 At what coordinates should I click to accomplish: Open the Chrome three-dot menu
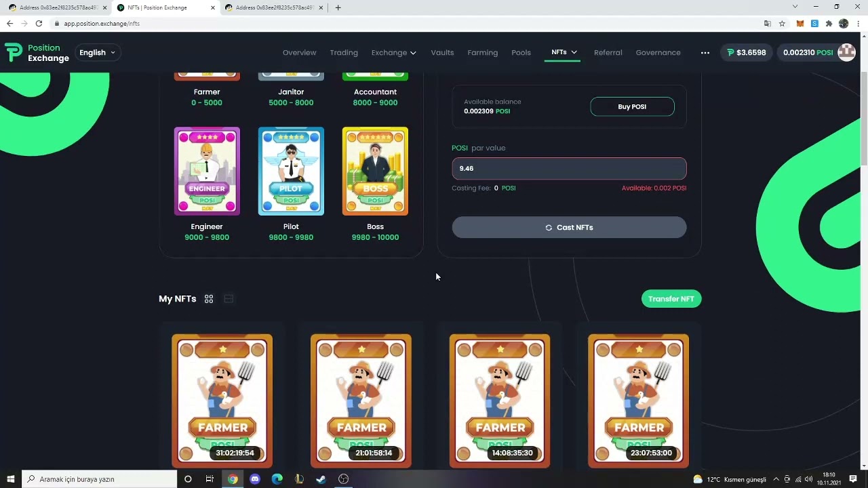coord(859,23)
